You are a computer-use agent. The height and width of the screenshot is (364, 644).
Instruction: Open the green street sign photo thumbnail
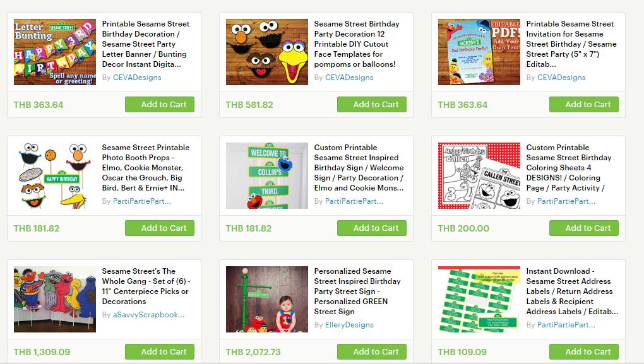coord(267,299)
